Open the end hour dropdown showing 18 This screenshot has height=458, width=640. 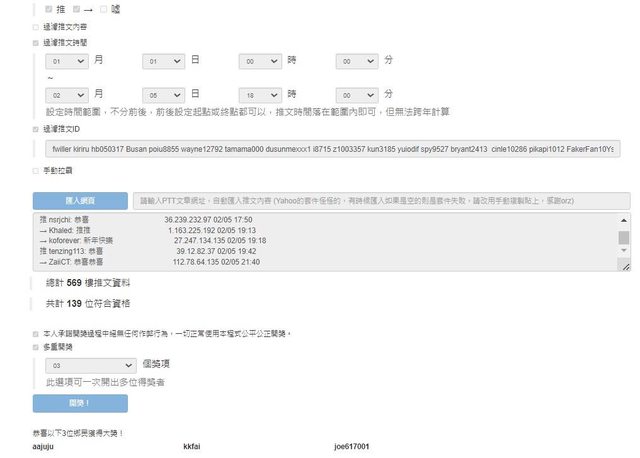coord(261,94)
